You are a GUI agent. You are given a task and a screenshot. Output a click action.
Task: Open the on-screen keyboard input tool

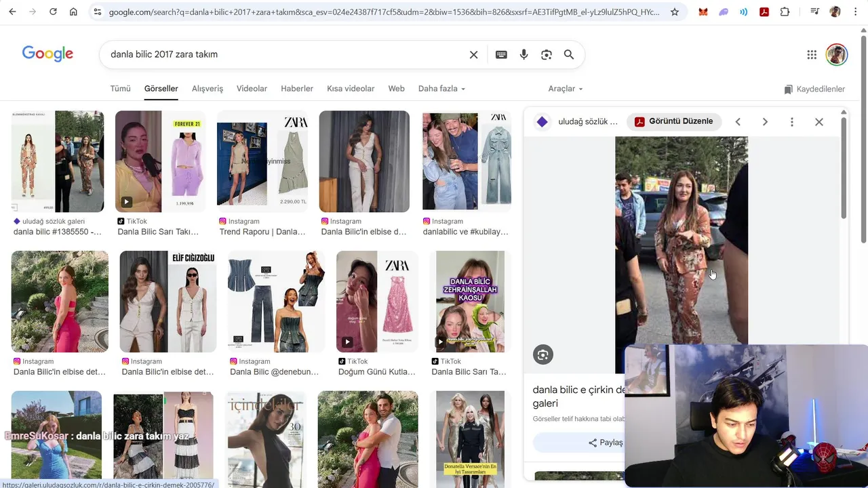coord(501,55)
